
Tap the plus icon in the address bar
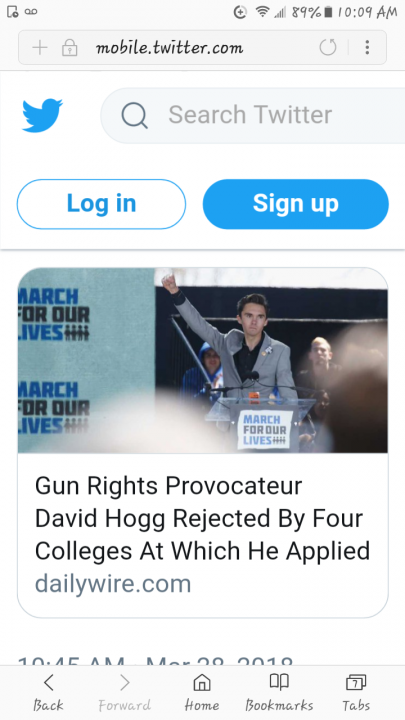point(40,47)
